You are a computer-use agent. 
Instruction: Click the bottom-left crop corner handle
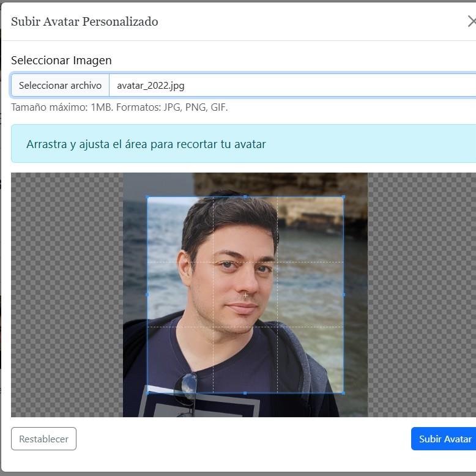point(147,393)
